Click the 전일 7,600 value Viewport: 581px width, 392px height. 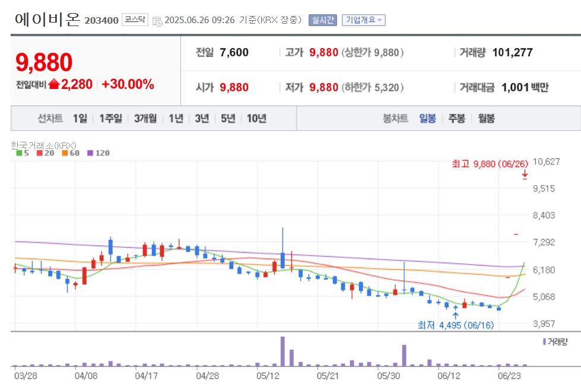tap(234, 52)
